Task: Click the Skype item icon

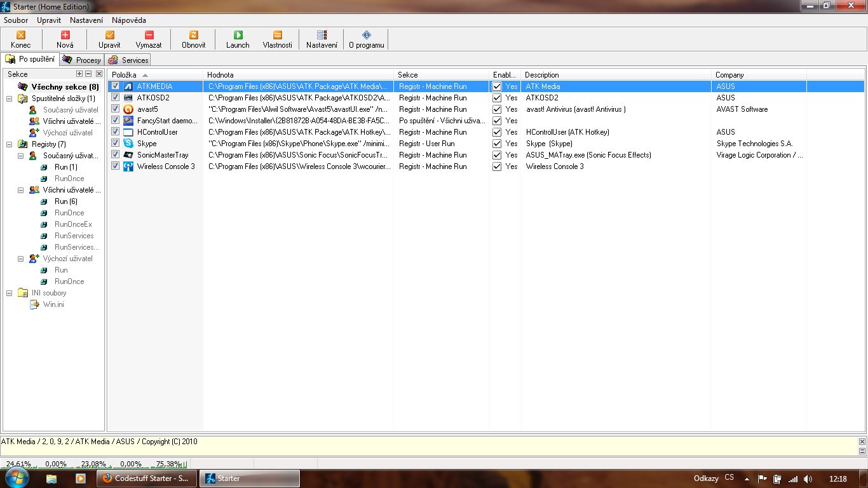Action: [128, 144]
